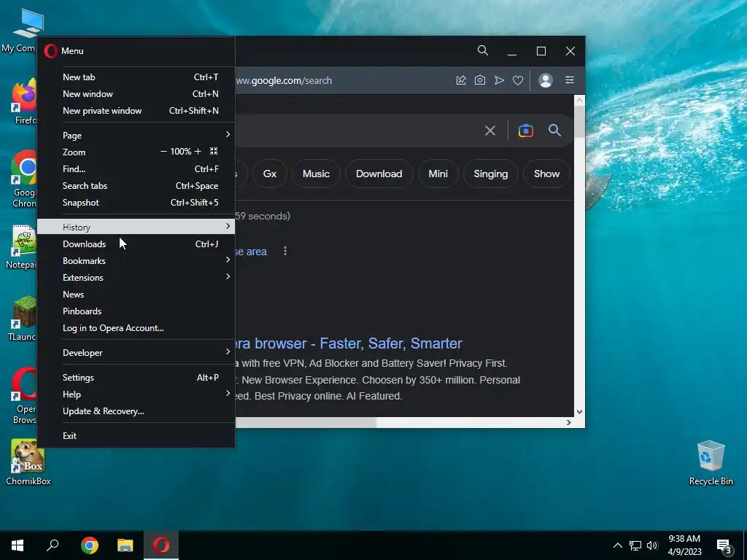Open the notification center icon

point(724,547)
